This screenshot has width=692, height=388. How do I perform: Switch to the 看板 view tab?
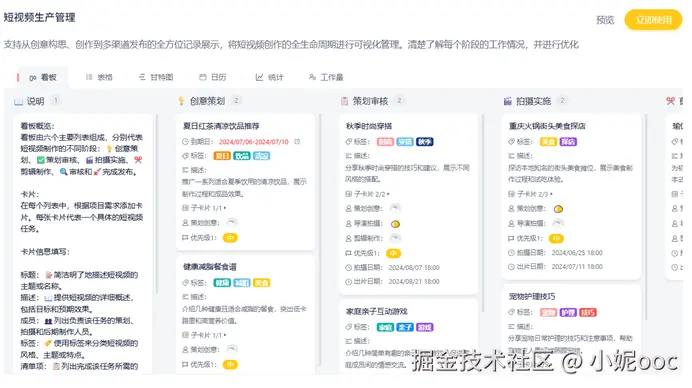(43, 77)
